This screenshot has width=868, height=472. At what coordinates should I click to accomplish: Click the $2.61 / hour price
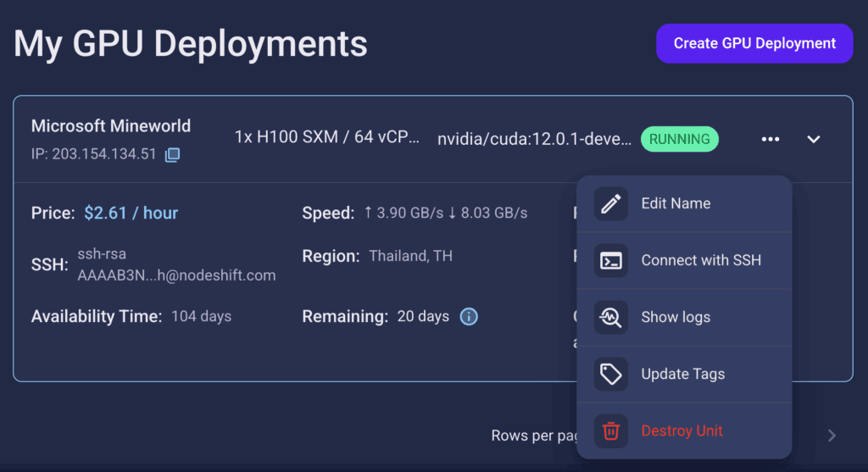(131, 213)
